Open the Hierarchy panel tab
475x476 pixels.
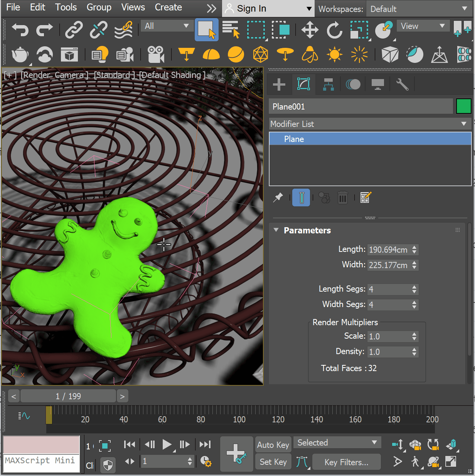[x=328, y=84]
